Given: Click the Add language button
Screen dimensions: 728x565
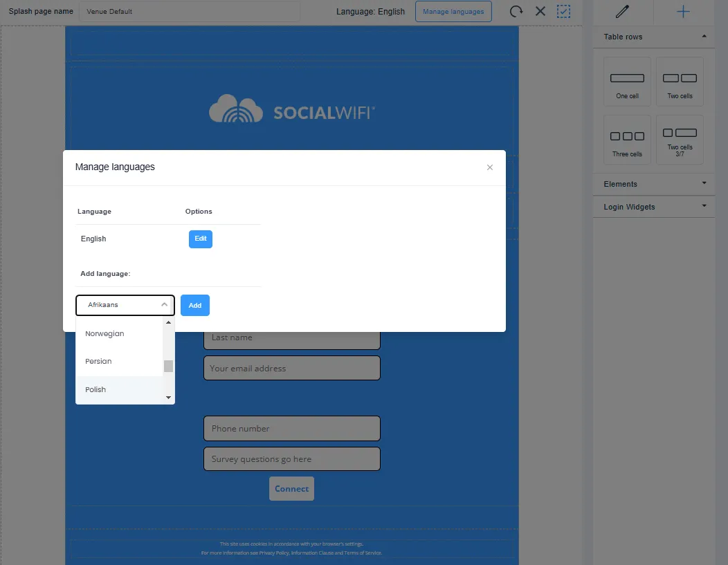Looking at the screenshot, I should (195, 305).
